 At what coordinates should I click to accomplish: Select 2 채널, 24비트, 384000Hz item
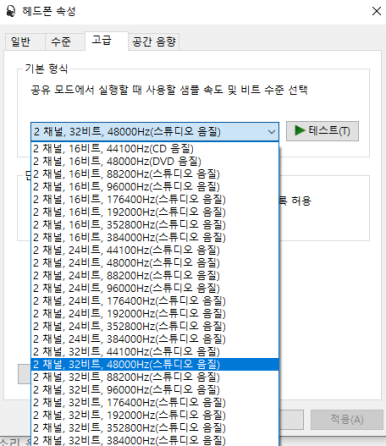click(155, 339)
